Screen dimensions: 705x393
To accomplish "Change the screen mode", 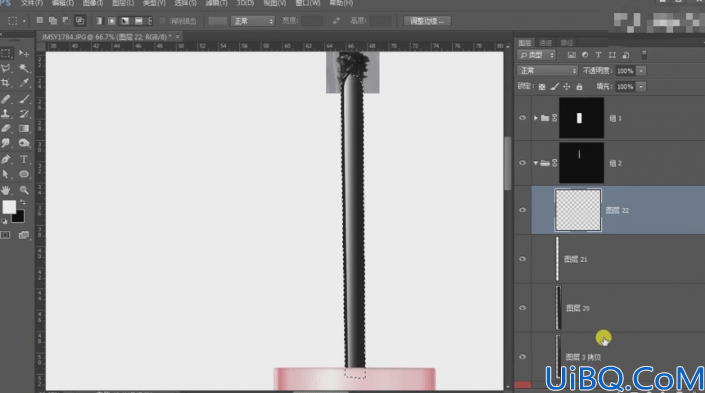I will [x=24, y=235].
